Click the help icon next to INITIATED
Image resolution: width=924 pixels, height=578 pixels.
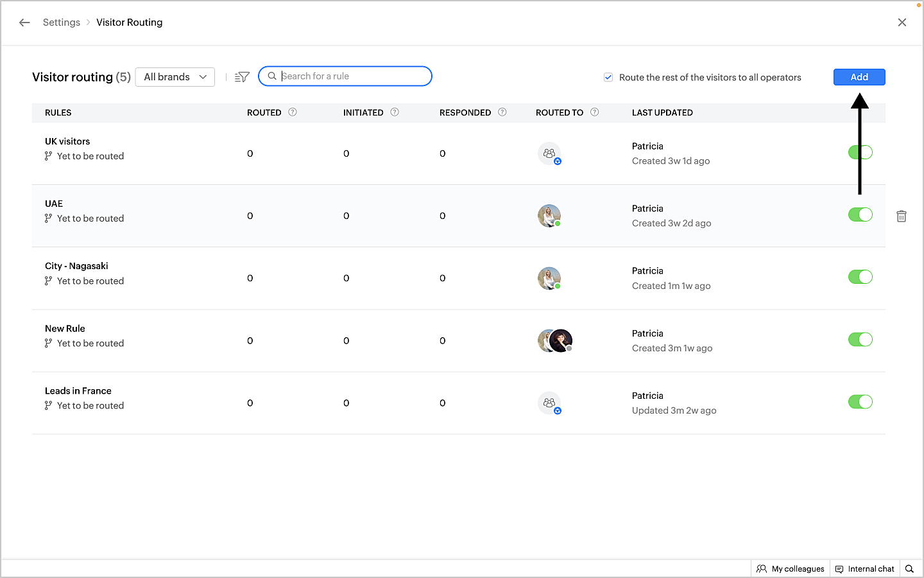point(395,112)
